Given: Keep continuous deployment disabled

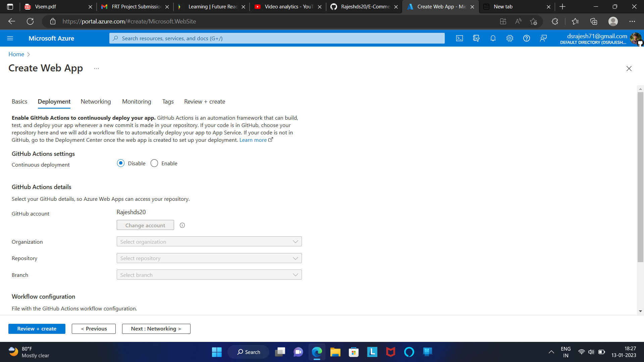Looking at the screenshot, I should [x=120, y=163].
